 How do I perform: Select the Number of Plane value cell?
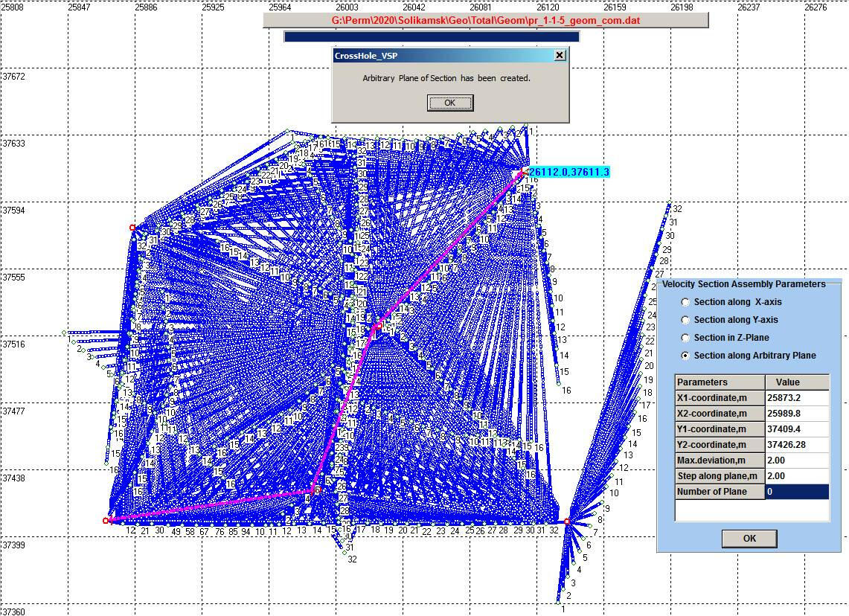click(x=796, y=492)
